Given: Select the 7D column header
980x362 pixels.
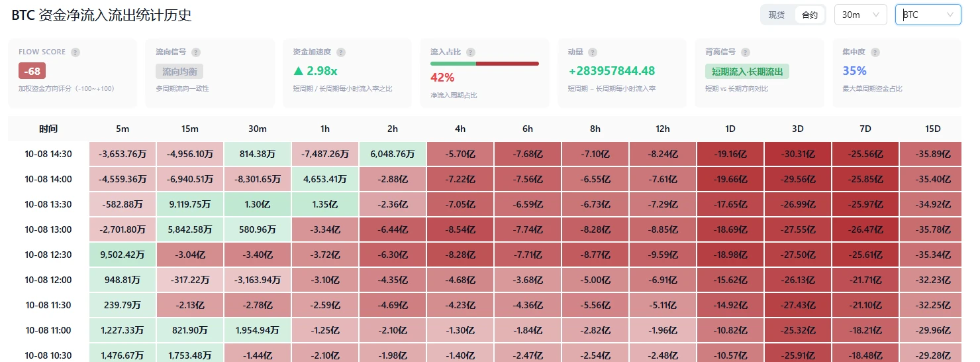Looking at the screenshot, I should tap(865, 129).
